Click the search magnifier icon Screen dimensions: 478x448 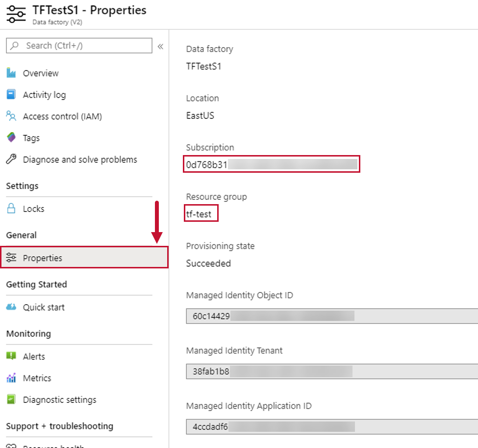pos(14,46)
